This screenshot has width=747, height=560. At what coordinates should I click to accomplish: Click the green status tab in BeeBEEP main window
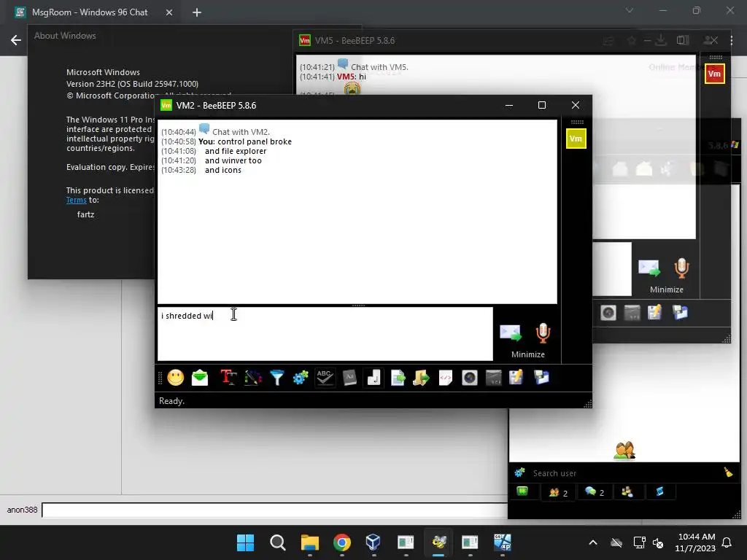[x=522, y=491]
